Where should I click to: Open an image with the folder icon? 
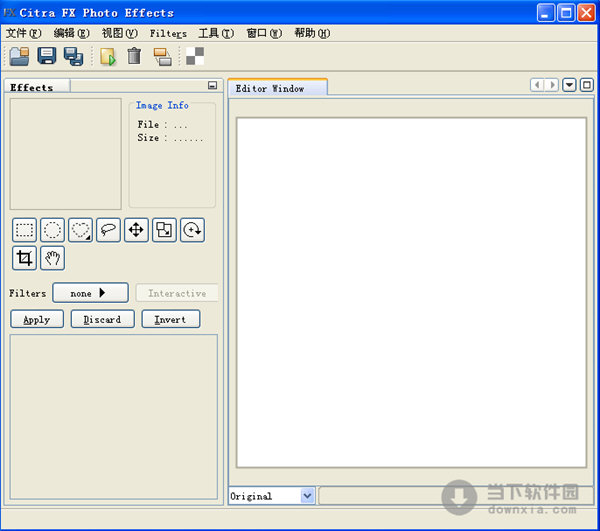pyautogui.click(x=20, y=56)
